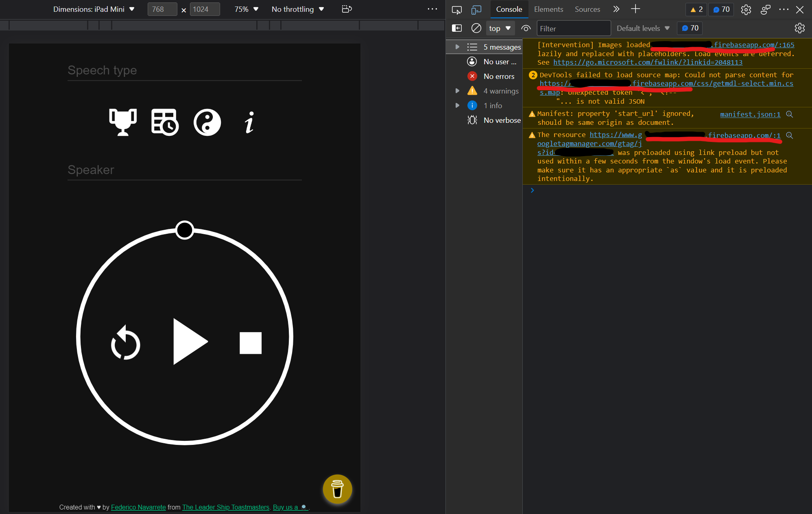Click the restart timer icon

point(126,344)
